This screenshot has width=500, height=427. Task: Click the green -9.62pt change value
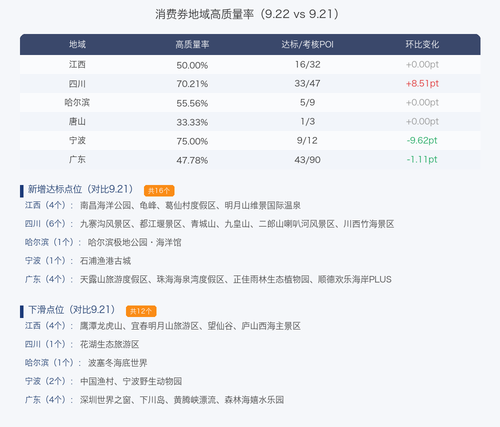pos(422,140)
